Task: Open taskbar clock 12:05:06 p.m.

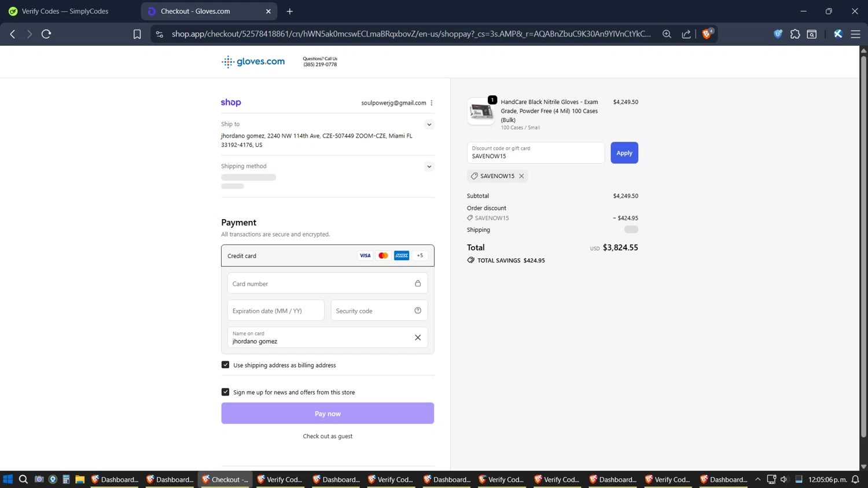Action: [827, 479]
